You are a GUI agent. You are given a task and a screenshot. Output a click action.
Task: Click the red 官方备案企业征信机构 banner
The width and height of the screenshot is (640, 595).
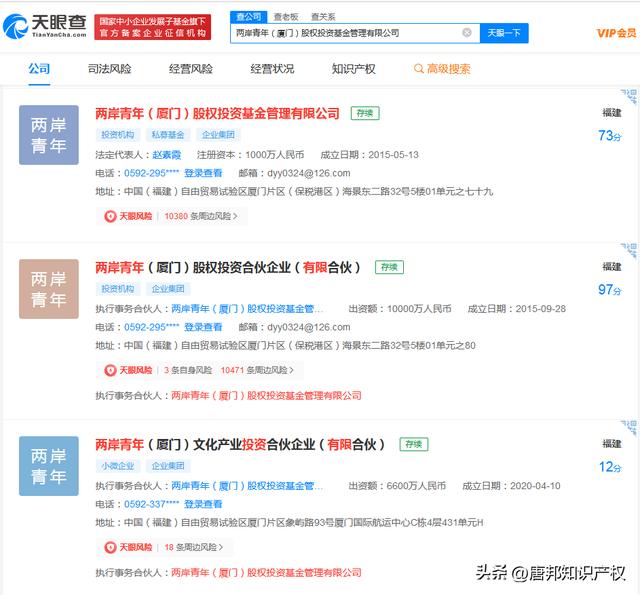(x=153, y=27)
